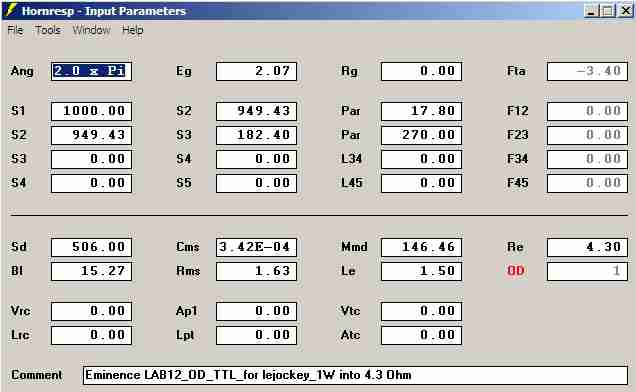Click the Par field with 17.80
This screenshot has height=392, width=636.
(x=421, y=111)
